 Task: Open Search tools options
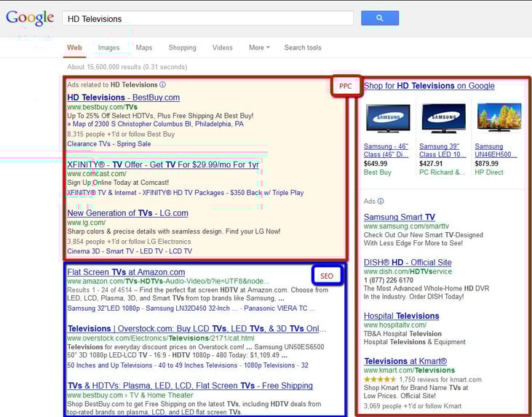tap(303, 47)
